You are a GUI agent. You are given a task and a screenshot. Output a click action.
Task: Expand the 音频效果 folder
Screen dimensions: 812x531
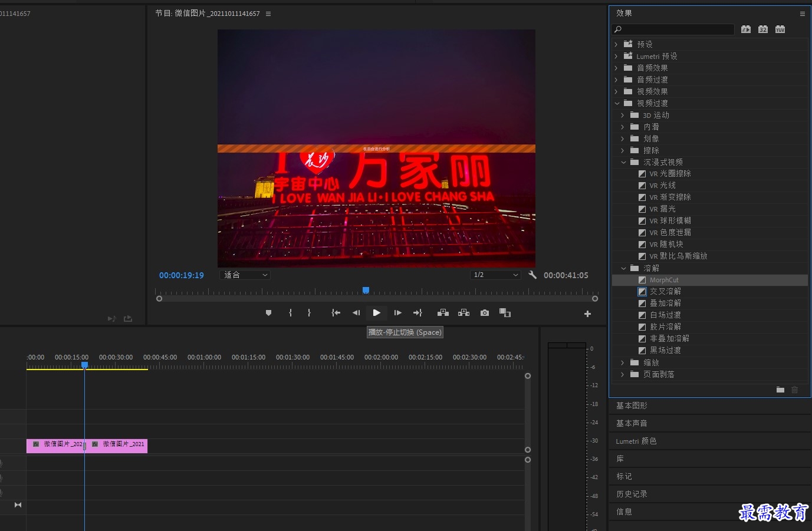tap(616, 68)
